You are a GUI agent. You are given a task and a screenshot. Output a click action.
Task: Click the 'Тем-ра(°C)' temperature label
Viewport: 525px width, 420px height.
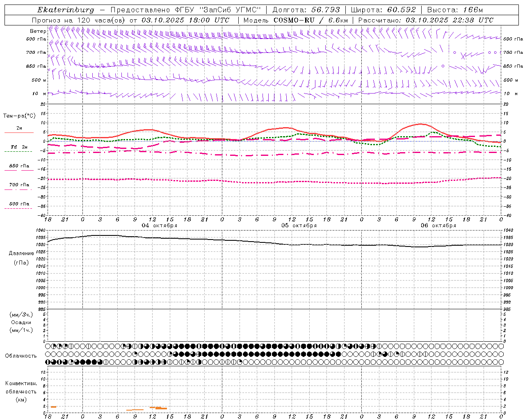coord(19,116)
